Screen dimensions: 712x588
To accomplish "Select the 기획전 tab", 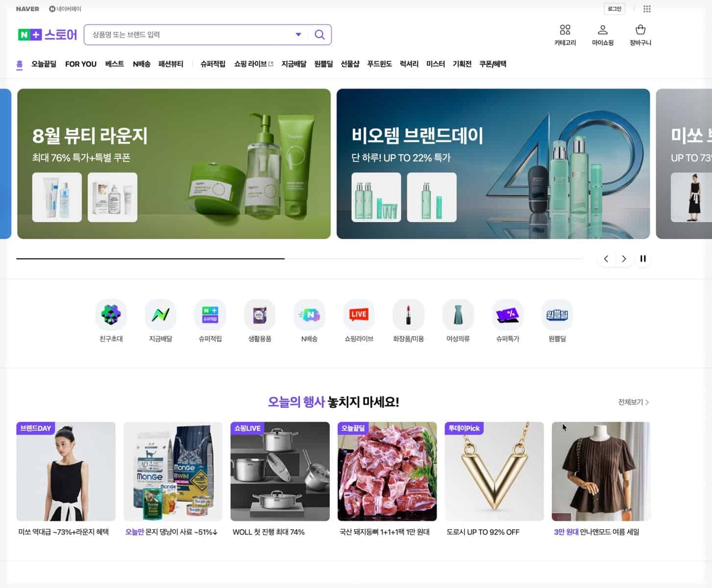I will tap(462, 64).
